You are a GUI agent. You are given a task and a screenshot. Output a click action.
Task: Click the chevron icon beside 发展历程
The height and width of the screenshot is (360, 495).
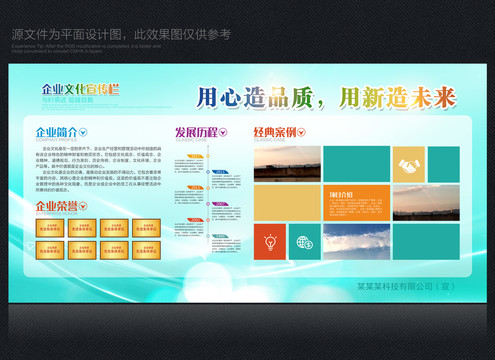223,132
